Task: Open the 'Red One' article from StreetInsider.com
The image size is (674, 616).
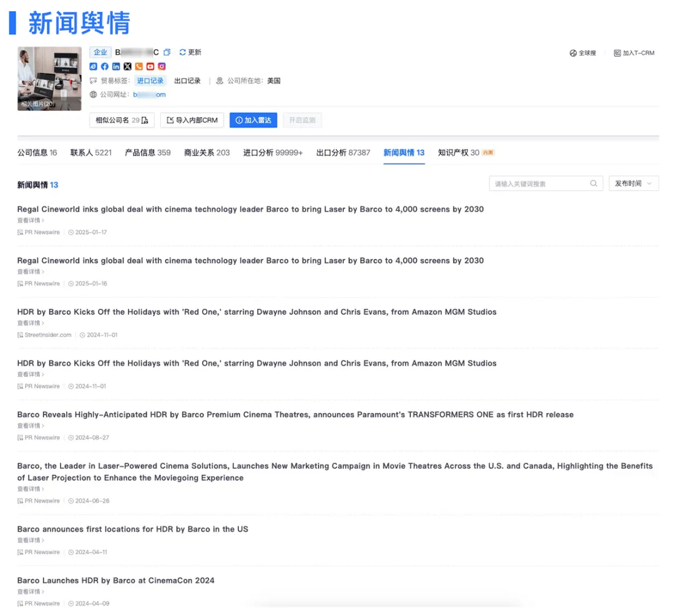Action: click(256, 312)
